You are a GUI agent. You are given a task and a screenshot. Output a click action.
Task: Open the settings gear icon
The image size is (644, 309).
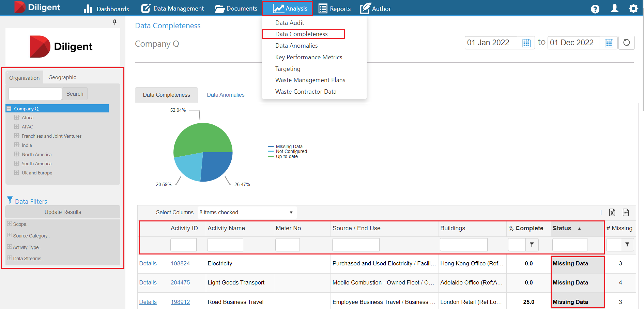pos(633,9)
